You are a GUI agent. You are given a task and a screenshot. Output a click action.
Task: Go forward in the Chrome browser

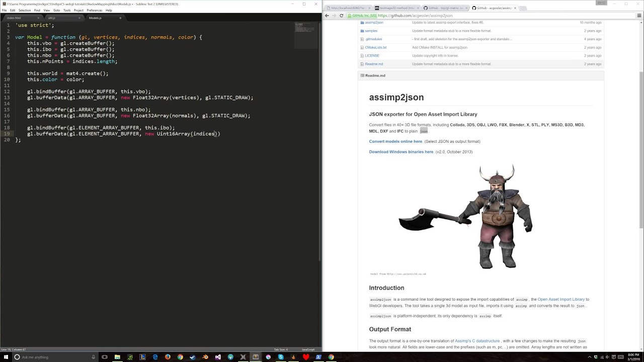[334, 16]
